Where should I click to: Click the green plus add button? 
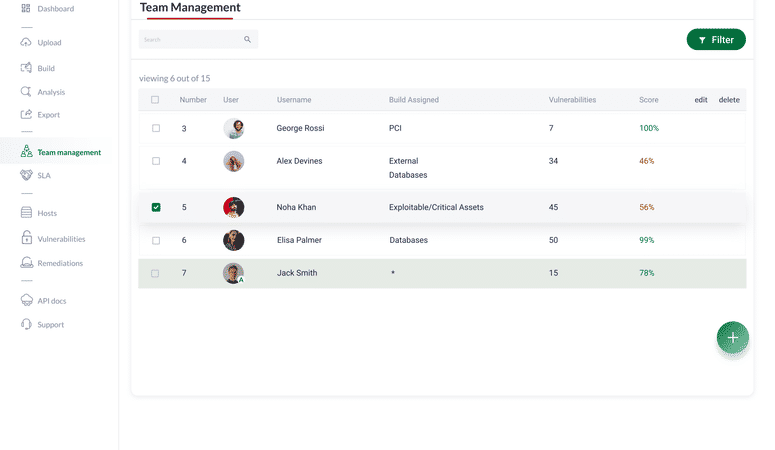[x=732, y=338]
